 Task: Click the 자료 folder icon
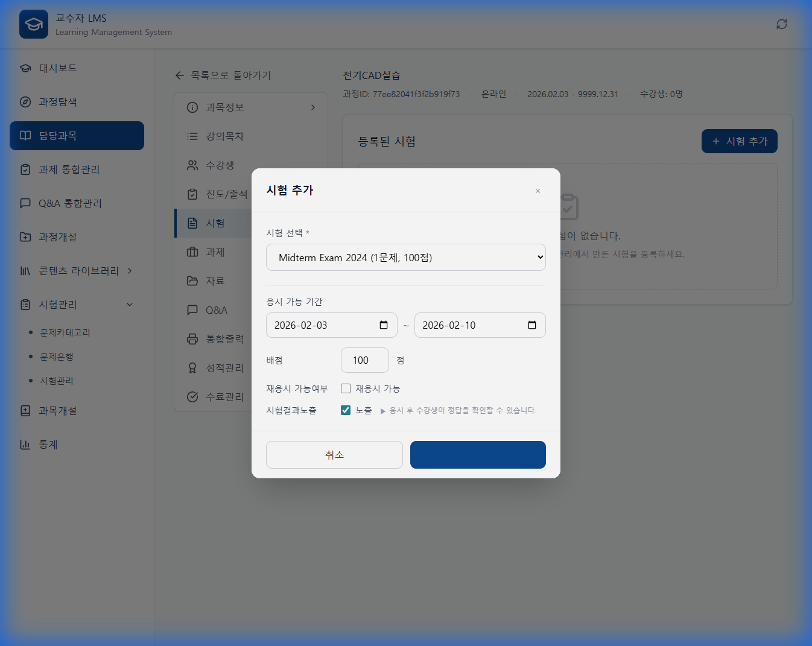tap(192, 281)
